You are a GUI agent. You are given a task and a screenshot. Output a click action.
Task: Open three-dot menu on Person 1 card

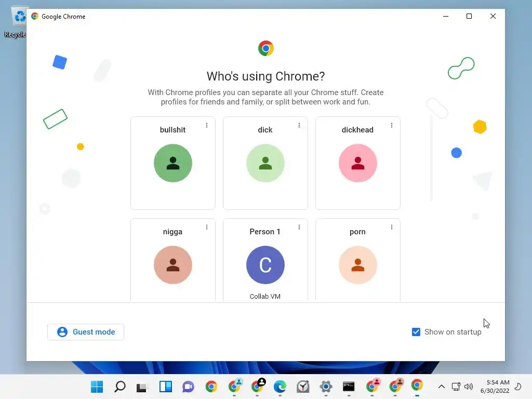pyautogui.click(x=299, y=227)
